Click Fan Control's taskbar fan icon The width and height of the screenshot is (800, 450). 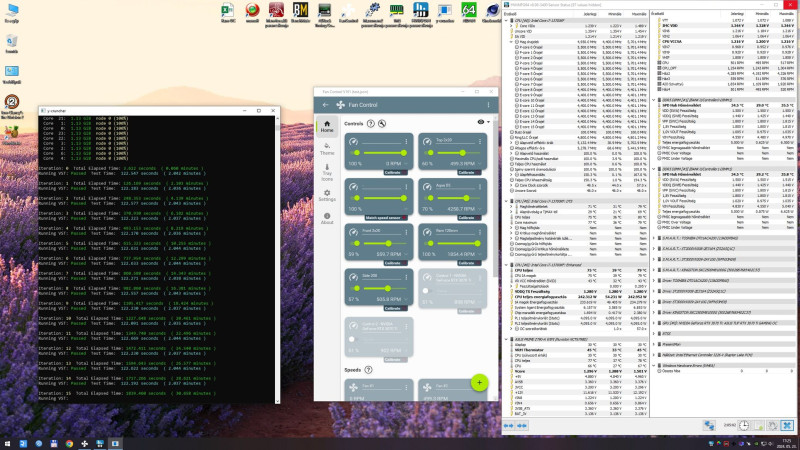click(85, 444)
